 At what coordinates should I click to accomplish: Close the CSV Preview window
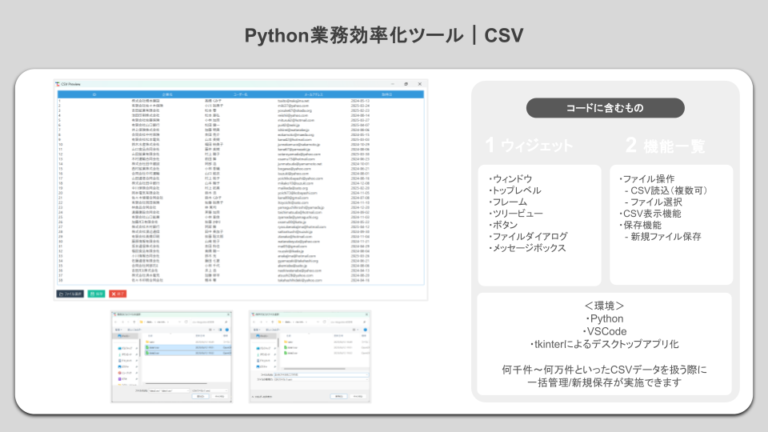pyautogui.click(x=420, y=84)
